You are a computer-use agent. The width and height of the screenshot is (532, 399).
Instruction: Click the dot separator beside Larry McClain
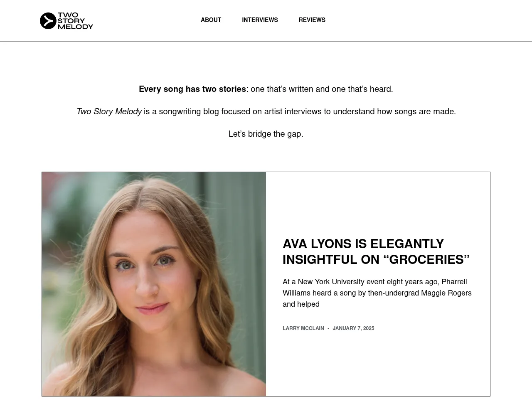click(328, 328)
